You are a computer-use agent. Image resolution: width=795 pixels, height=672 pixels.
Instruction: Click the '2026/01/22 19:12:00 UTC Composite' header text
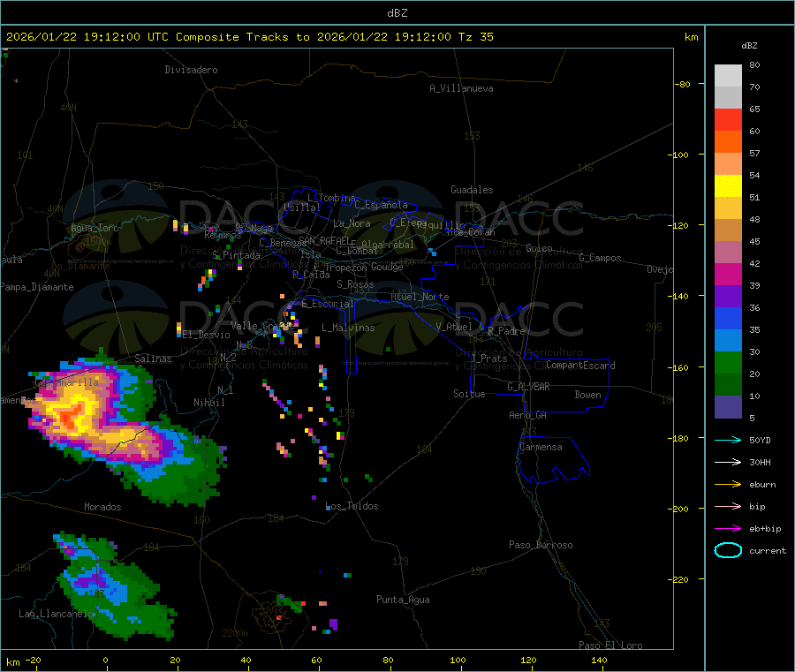click(x=122, y=37)
